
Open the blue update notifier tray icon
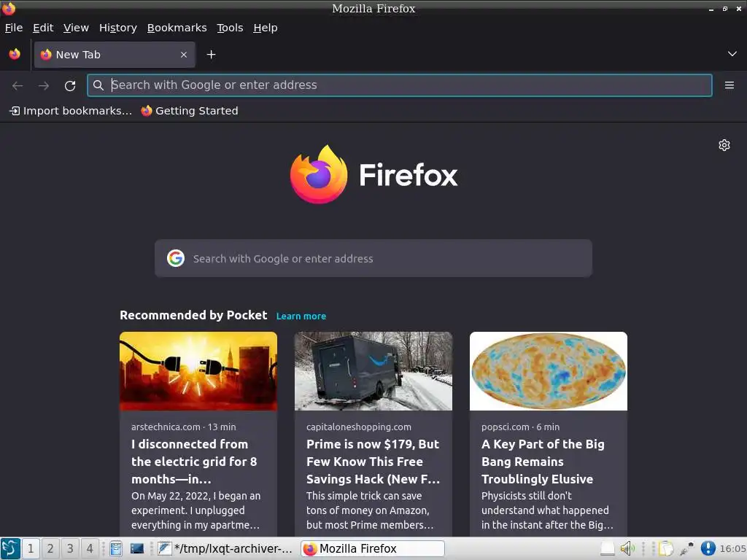(x=708, y=548)
